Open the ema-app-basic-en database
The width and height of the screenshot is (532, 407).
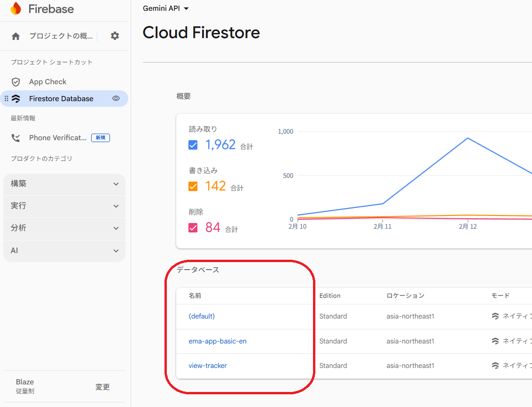pos(218,341)
